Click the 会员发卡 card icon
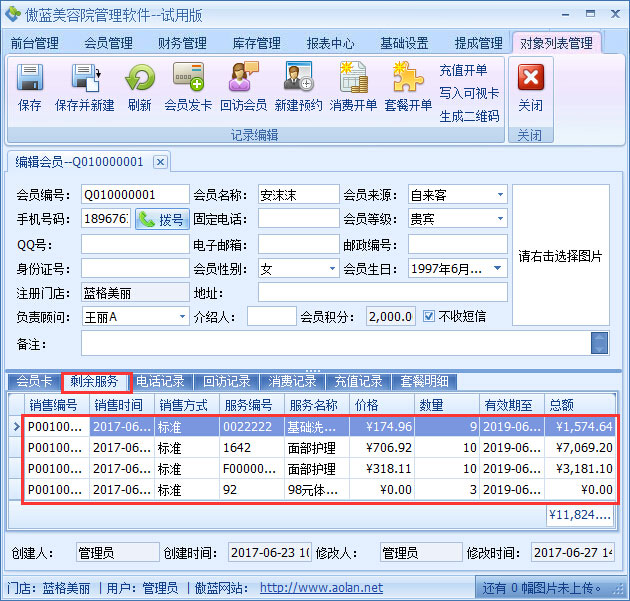 pos(188,78)
